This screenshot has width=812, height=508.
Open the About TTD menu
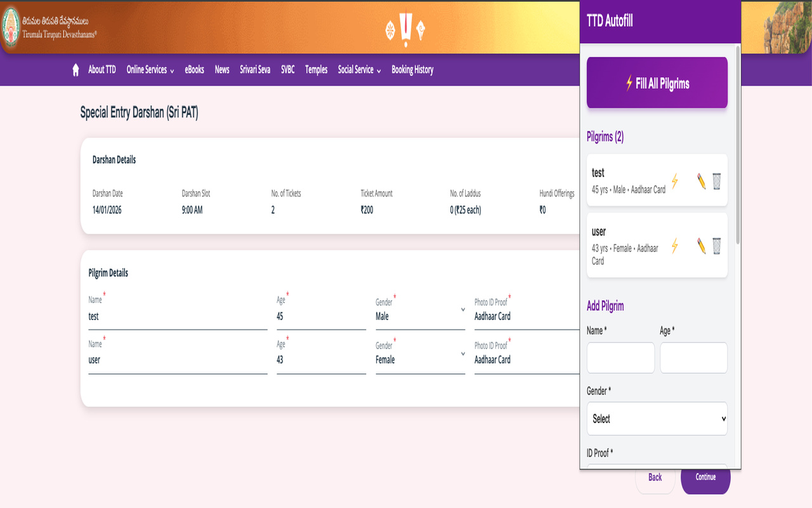click(102, 70)
